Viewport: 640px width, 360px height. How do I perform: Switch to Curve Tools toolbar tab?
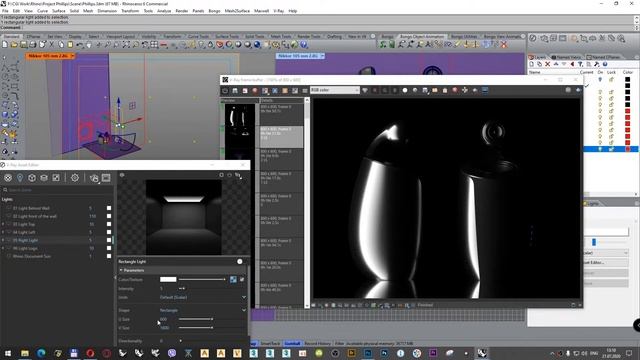tap(198, 36)
